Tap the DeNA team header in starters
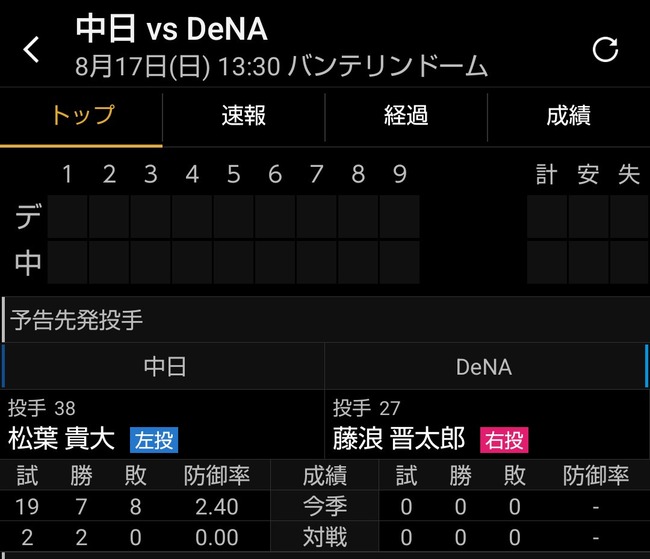 (484, 367)
